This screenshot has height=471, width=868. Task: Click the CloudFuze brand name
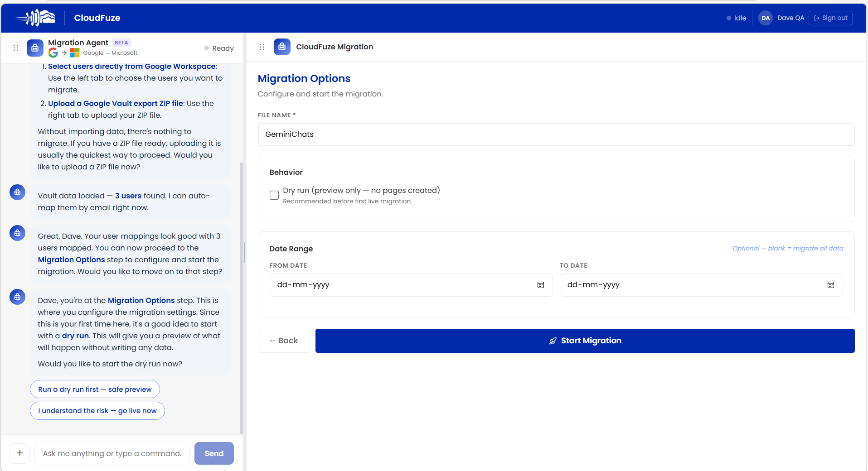[97, 18]
